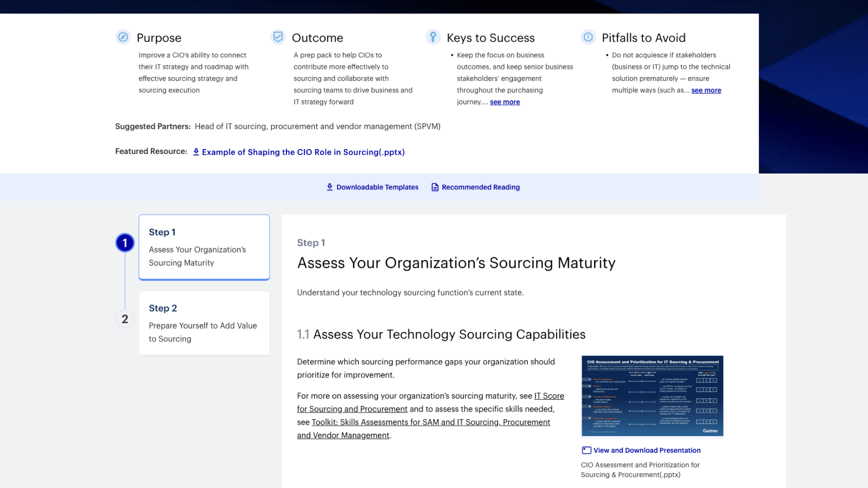The height and width of the screenshot is (488, 868).
Task: Expand the see more text under Pitfalls to Avoid
Action: tap(706, 90)
